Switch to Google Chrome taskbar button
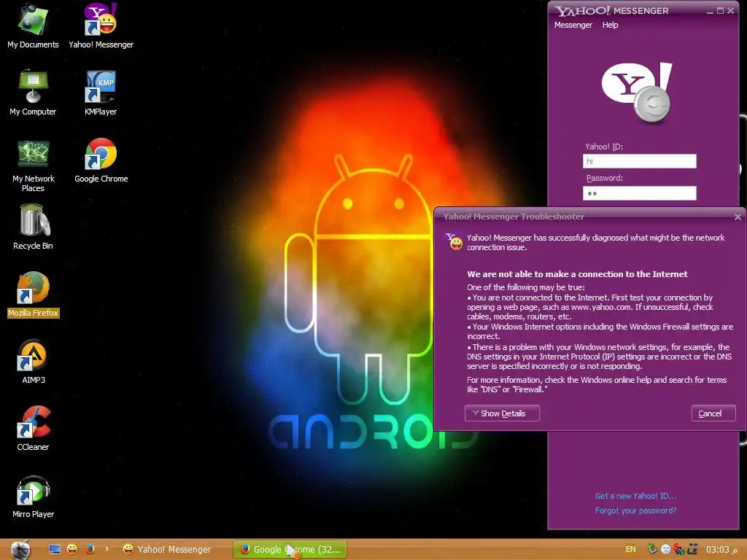 pos(290,550)
